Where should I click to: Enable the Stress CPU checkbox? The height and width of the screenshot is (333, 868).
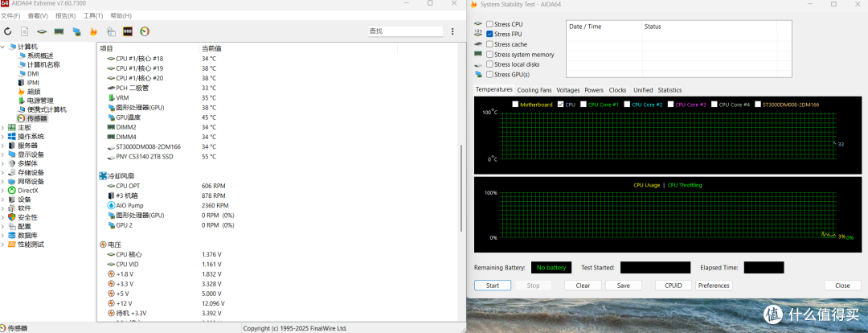[x=489, y=24]
